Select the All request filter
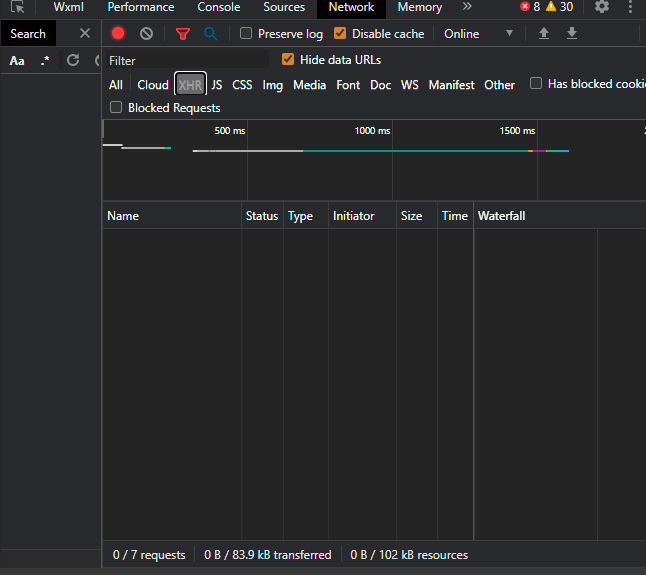Screen dimensions: 646x575 [x=116, y=85]
